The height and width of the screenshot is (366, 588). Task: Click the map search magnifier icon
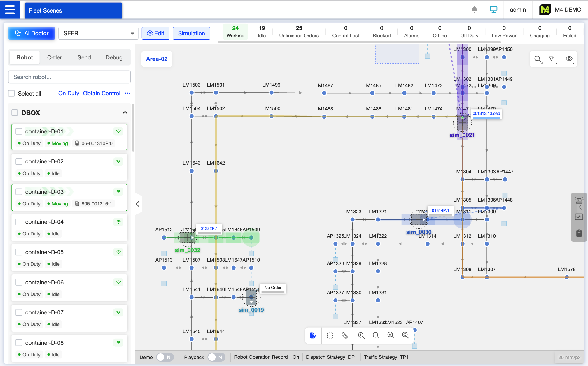point(538,59)
